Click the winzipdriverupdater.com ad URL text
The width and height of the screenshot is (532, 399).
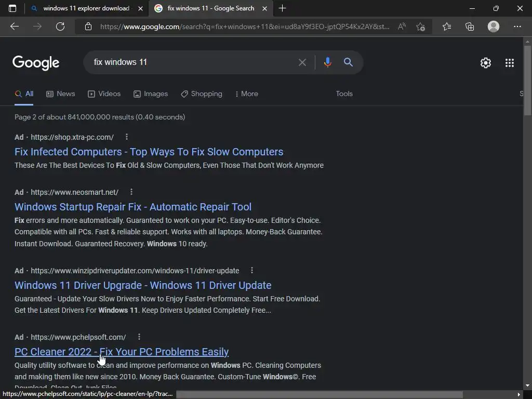coord(135,270)
